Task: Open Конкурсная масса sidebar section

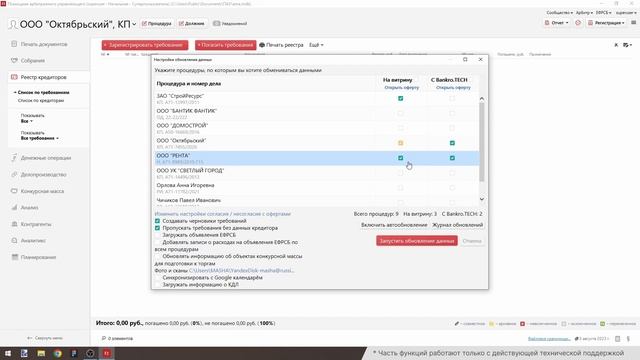Action: [x=38, y=191]
